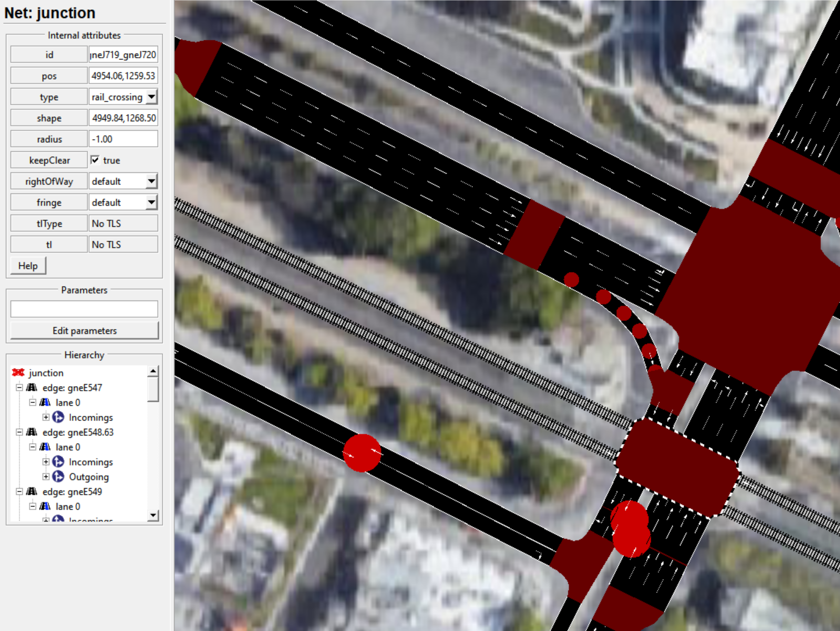Select the dashed-outline rail crossing junction on map
Screen dimensions: 840x631
point(677,467)
